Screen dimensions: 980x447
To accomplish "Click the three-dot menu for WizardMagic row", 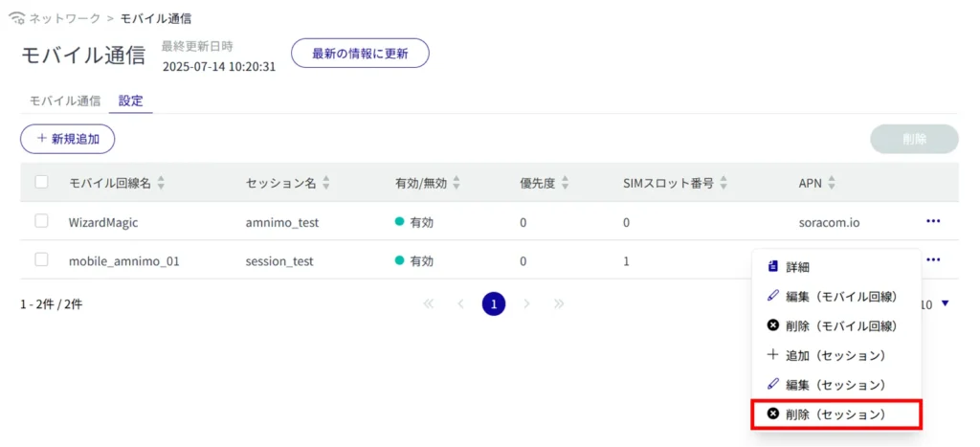I will (933, 221).
